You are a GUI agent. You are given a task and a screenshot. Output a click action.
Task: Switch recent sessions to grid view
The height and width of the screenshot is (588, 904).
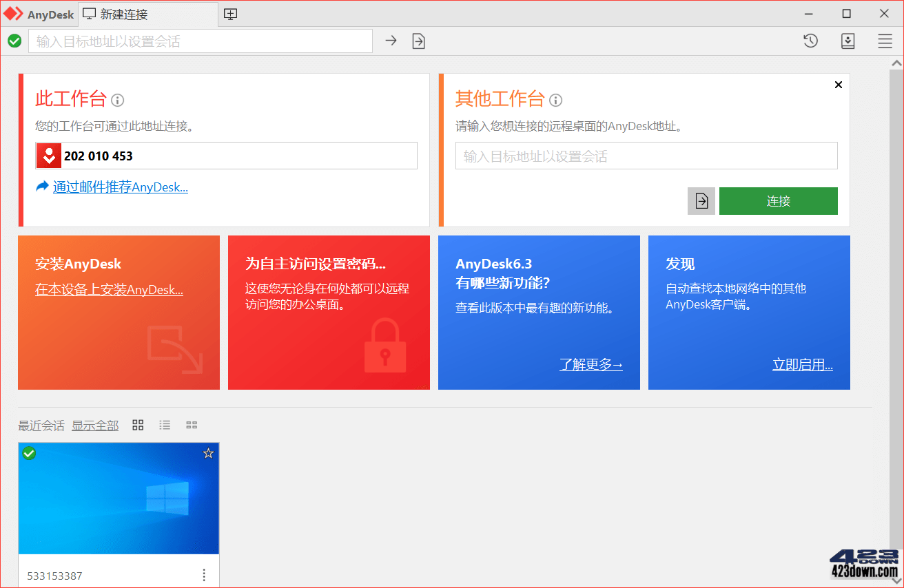[138, 425]
